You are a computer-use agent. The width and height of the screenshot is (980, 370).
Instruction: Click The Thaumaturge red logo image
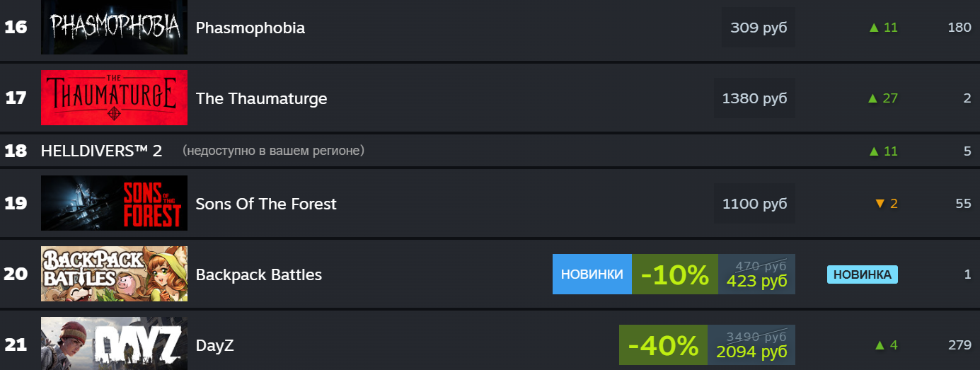(x=114, y=98)
